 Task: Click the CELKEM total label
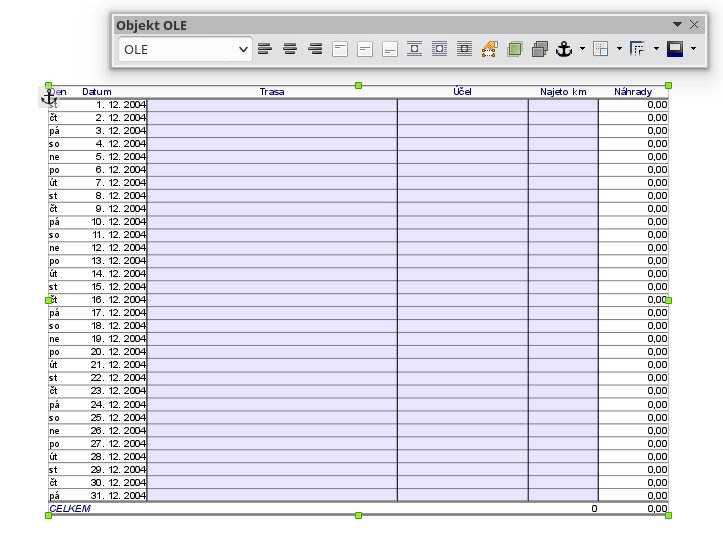coord(70,508)
